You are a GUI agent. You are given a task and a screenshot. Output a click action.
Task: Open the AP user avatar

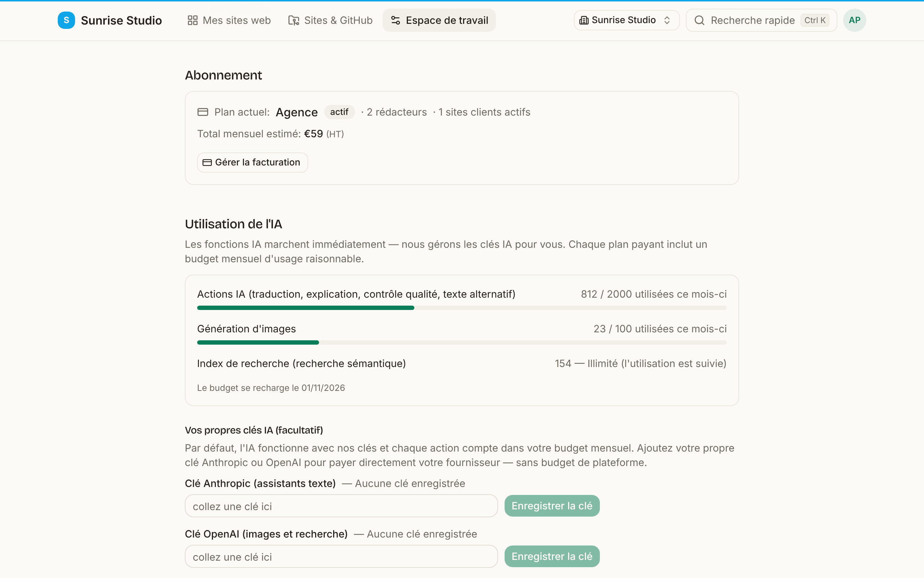click(x=854, y=20)
